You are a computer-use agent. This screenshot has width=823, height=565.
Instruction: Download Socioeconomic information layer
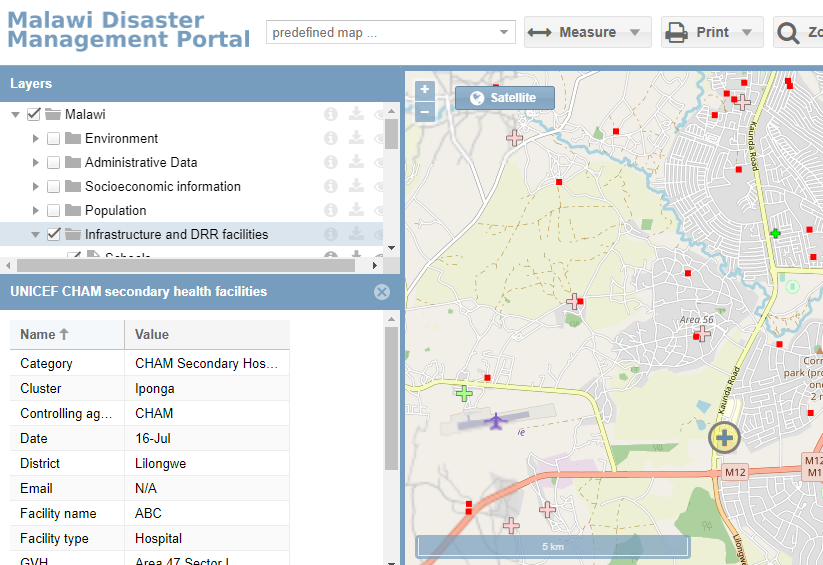click(356, 186)
